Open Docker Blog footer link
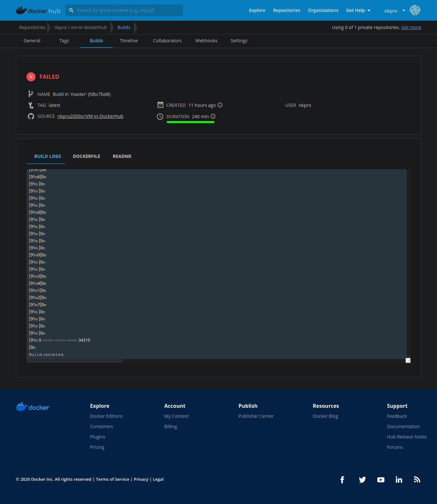This screenshot has width=437, height=504. [x=326, y=416]
